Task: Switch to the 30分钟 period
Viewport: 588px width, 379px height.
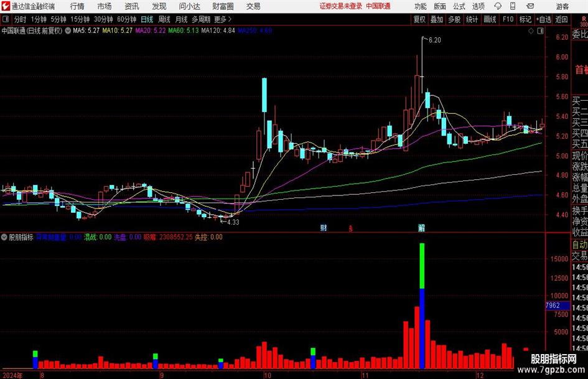Action: [x=103, y=19]
